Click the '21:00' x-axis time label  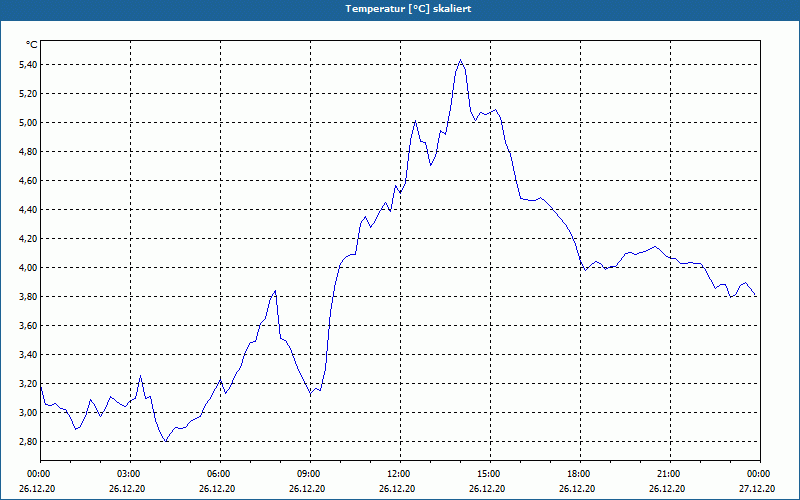coord(670,474)
